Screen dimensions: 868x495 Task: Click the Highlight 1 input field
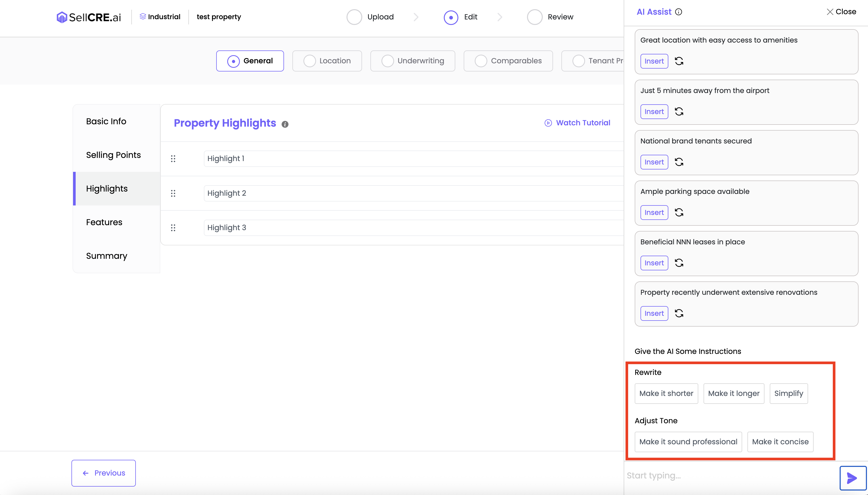click(x=413, y=158)
